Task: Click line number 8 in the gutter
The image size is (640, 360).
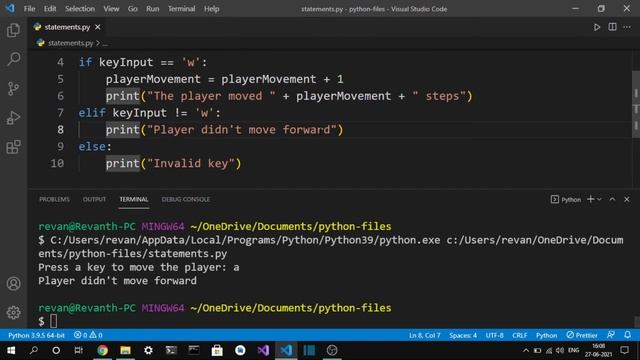Action: point(60,129)
